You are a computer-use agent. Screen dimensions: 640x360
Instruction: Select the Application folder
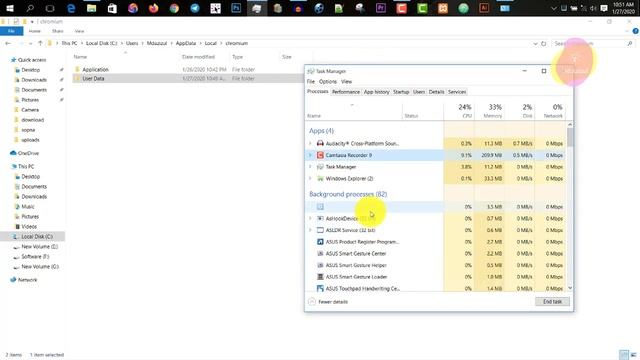[95, 69]
